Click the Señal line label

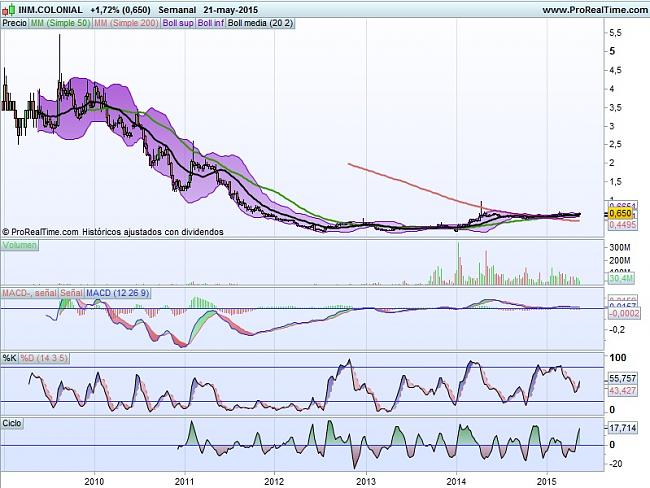click(x=72, y=293)
